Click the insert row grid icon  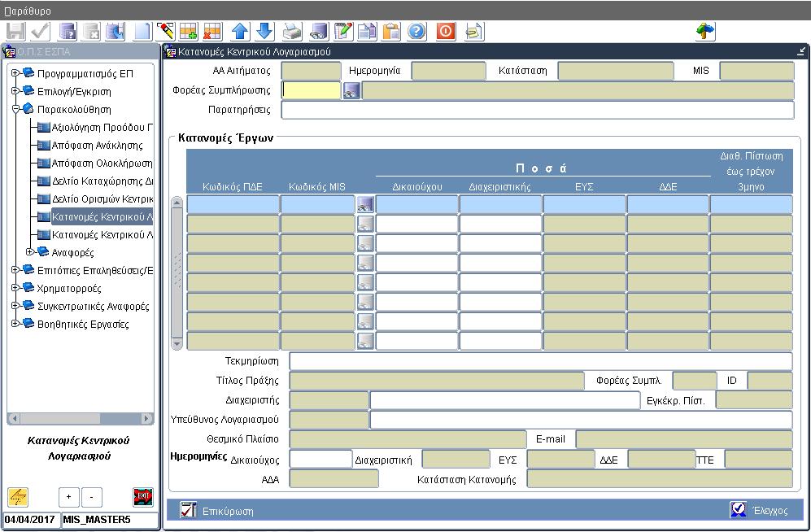tap(188, 32)
